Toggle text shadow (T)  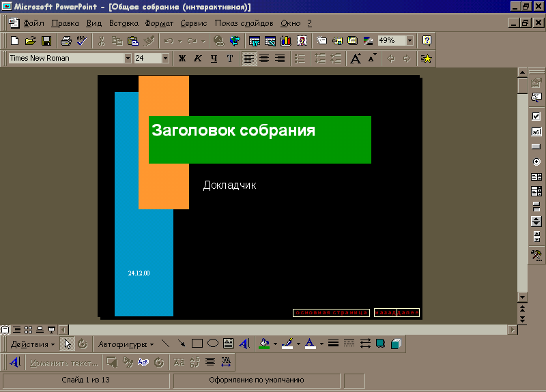[x=230, y=59]
